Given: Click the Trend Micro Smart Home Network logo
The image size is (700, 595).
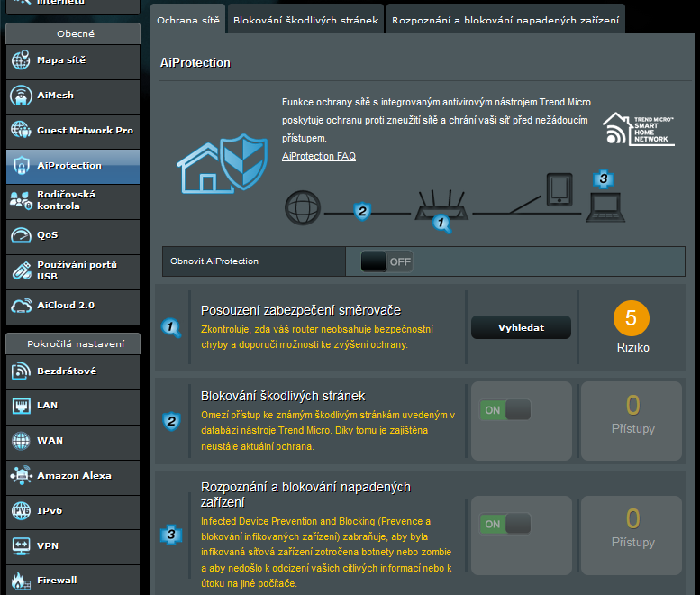Looking at the screenshot, I should pyautogui.click(x=639, y=129).
